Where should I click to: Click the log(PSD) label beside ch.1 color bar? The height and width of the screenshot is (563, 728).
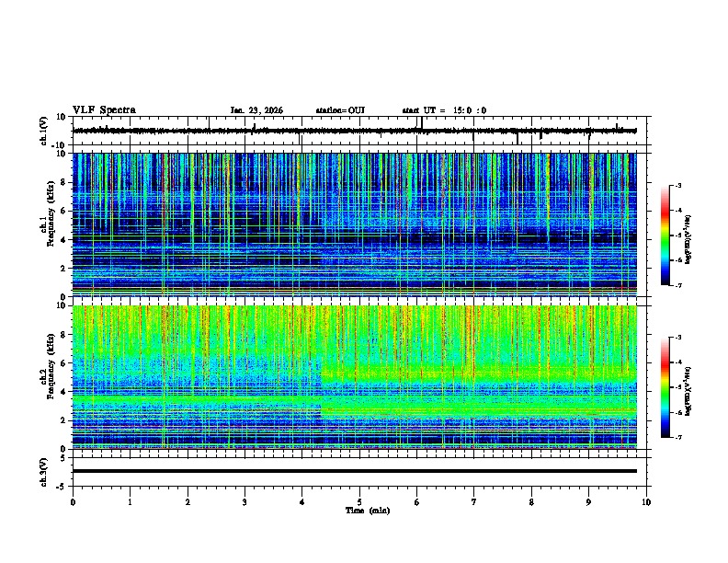(x=688, y=239)
